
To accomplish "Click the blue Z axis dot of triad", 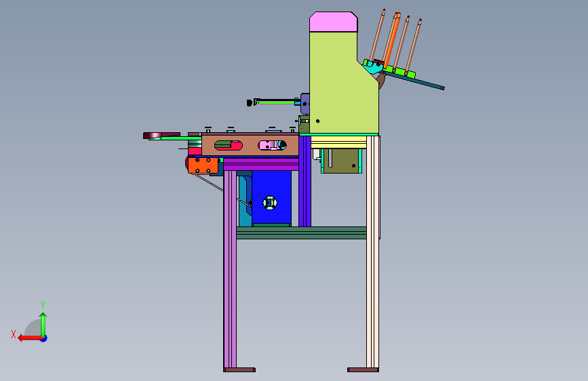I will 44,339.
